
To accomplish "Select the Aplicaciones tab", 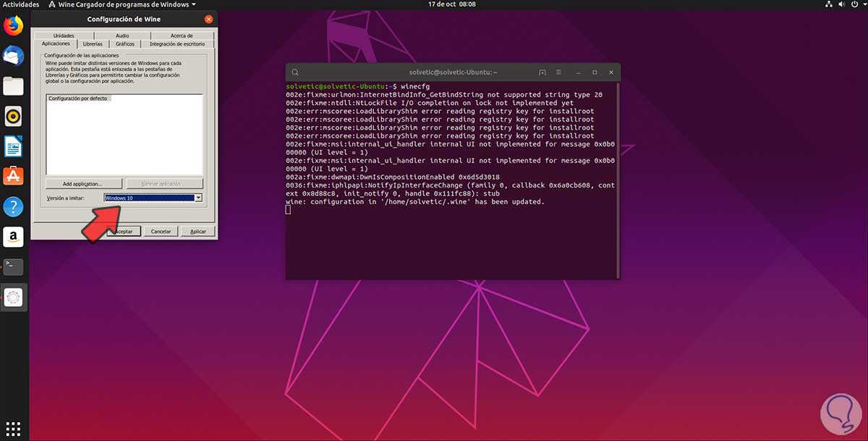I will click(56, 43).
